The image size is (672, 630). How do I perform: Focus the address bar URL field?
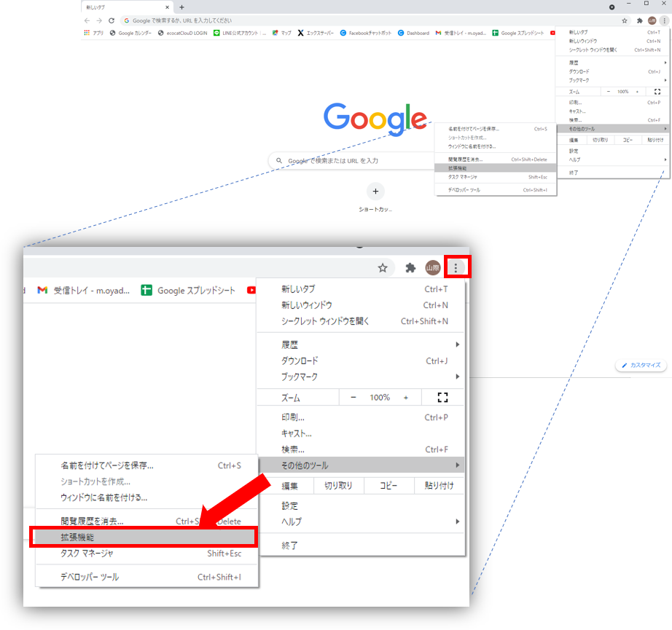[x=369, y=20]
